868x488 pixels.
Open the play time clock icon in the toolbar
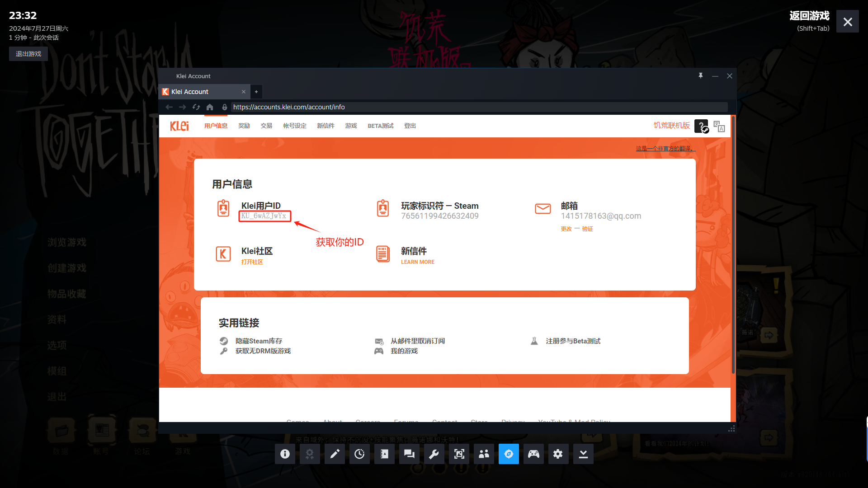pyautogui.click(x=359, y=454)
